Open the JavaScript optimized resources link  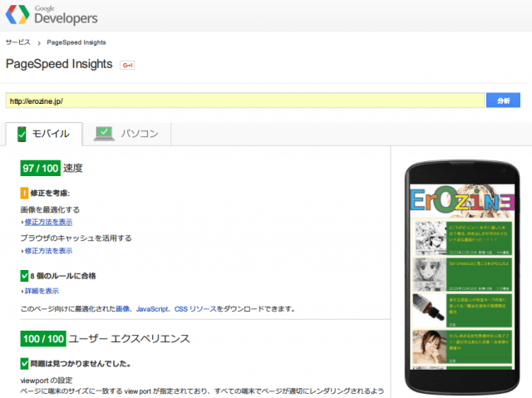point(152,309)
